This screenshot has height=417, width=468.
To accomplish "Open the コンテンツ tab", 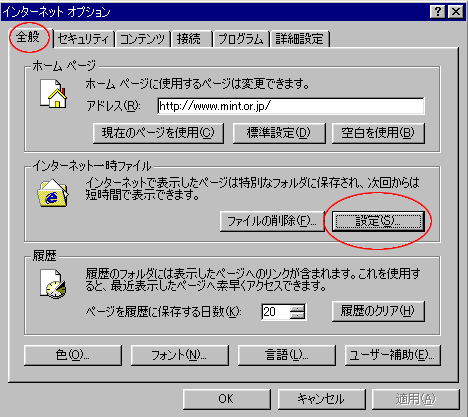I will (x=142, y=39).
